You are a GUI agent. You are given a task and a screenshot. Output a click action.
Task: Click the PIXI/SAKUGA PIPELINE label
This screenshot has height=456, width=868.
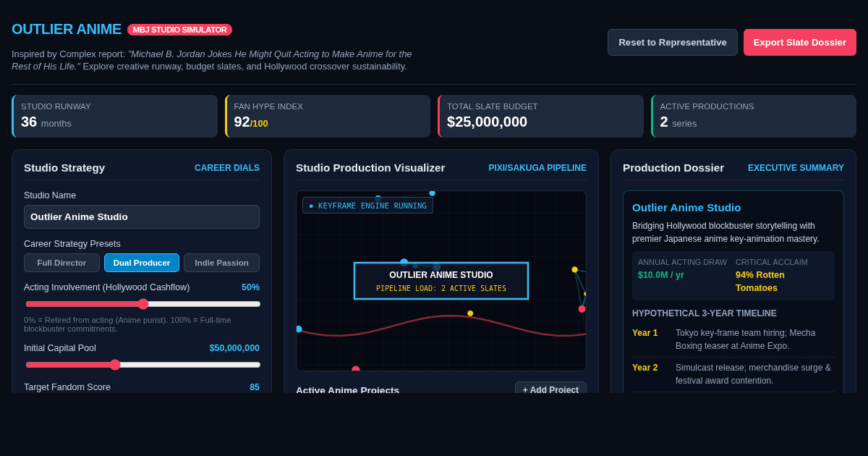(x=537, y=168)
